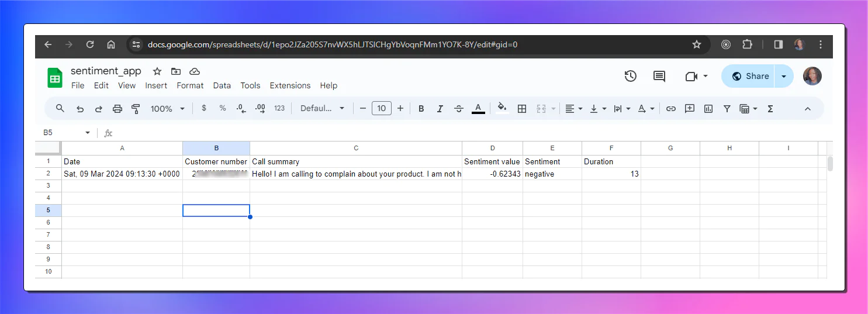
Task: Insert link toolbar icon
Action: coord(671,108)
